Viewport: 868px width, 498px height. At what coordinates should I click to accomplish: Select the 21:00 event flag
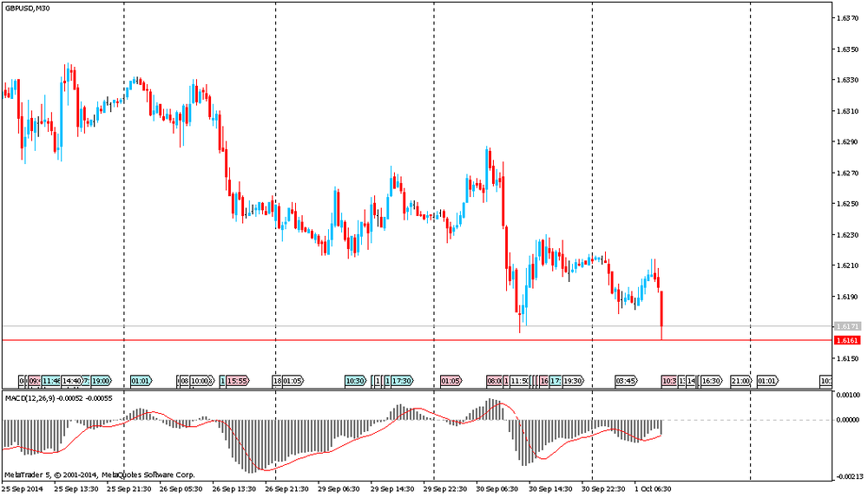(x=740, y=381)
